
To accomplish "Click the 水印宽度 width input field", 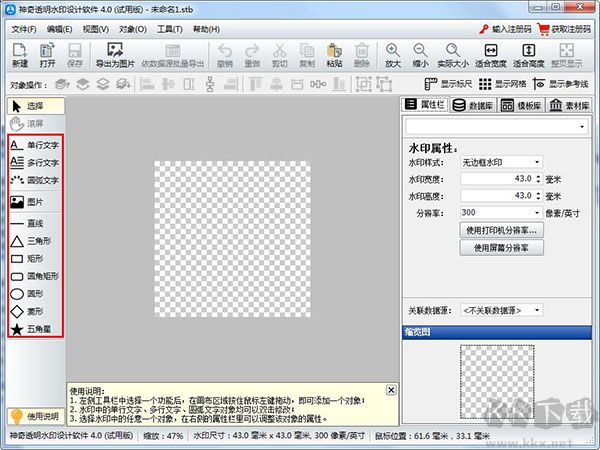I will point(500,179).
